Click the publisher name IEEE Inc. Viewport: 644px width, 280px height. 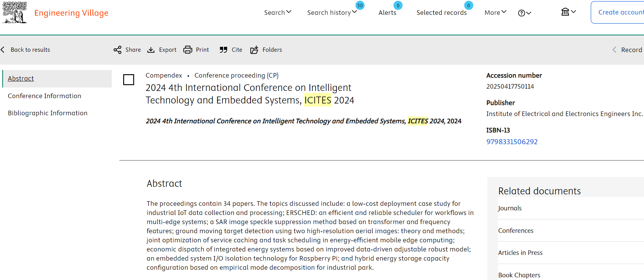point(565,114)
